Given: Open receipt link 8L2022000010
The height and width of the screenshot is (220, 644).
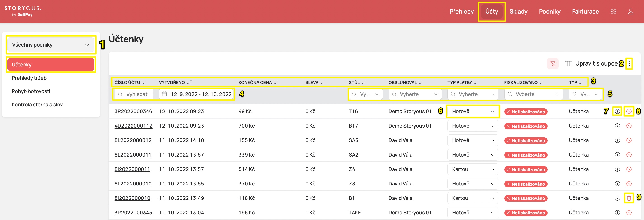Looking at the screenshot, I should [133, 184].
